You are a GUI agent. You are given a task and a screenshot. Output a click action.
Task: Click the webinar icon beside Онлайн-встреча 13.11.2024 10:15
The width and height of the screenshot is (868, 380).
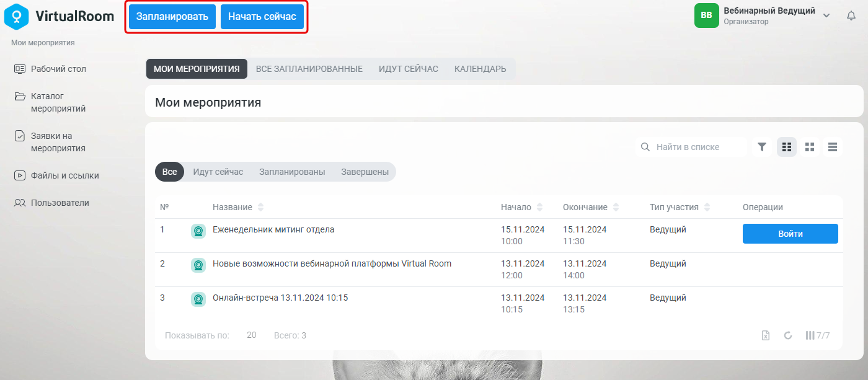[198, 299]
